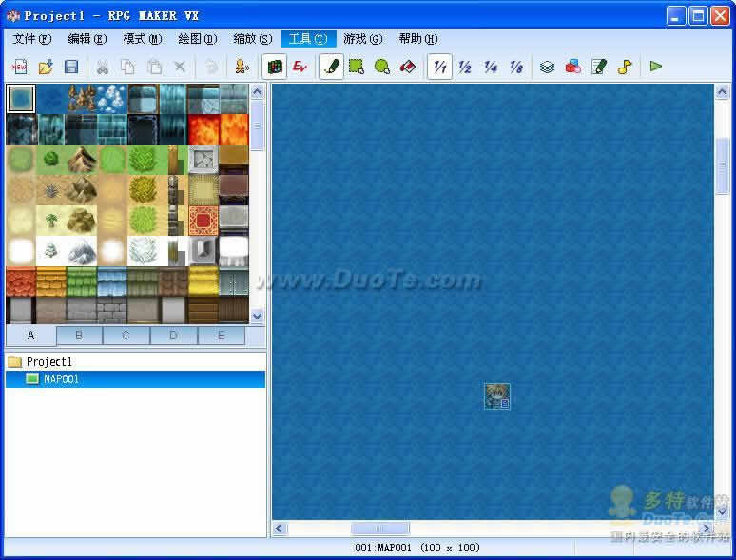Select the Rectangle drawing tool

click(x=357, y=67)
